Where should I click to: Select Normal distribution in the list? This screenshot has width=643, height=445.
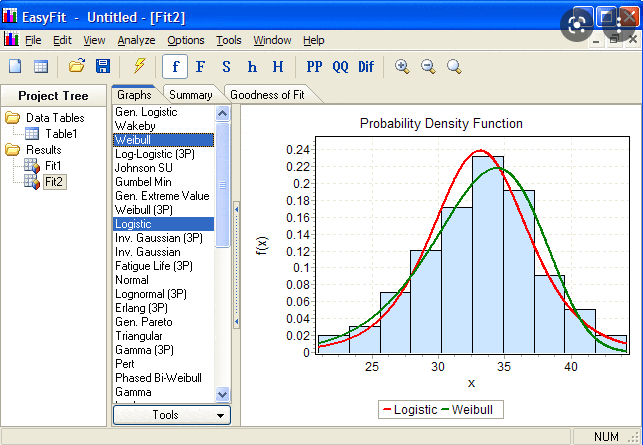[163, 280]
